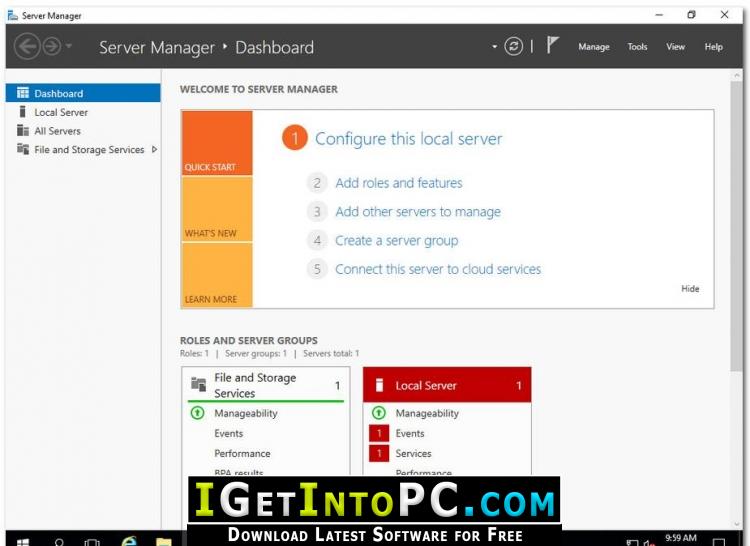Click red Events alert badge in Local Server
750x546 pixels.
pyautogui.click(x=379, y=434)
